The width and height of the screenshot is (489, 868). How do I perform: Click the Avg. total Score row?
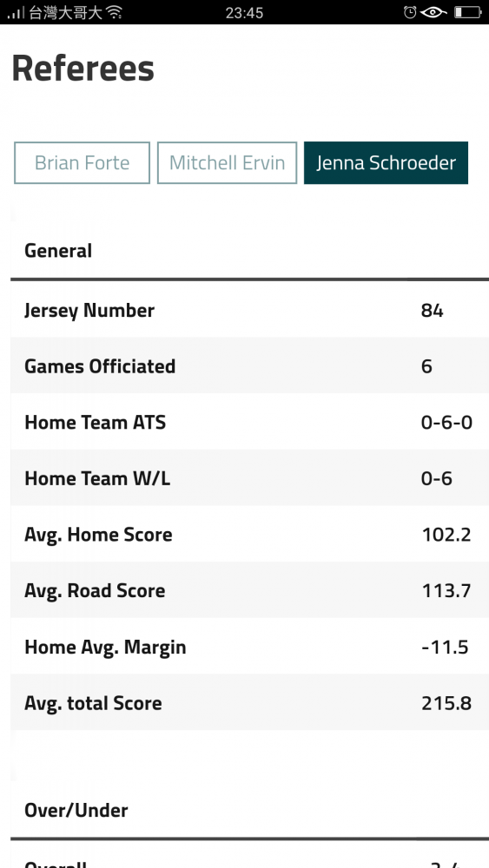click(250, 702)
